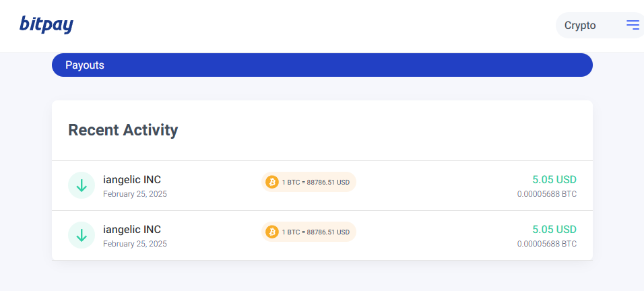644x291 pixels.
Task: Click the first row's 1 BTC exchange rate text
Action: (316, 183)
